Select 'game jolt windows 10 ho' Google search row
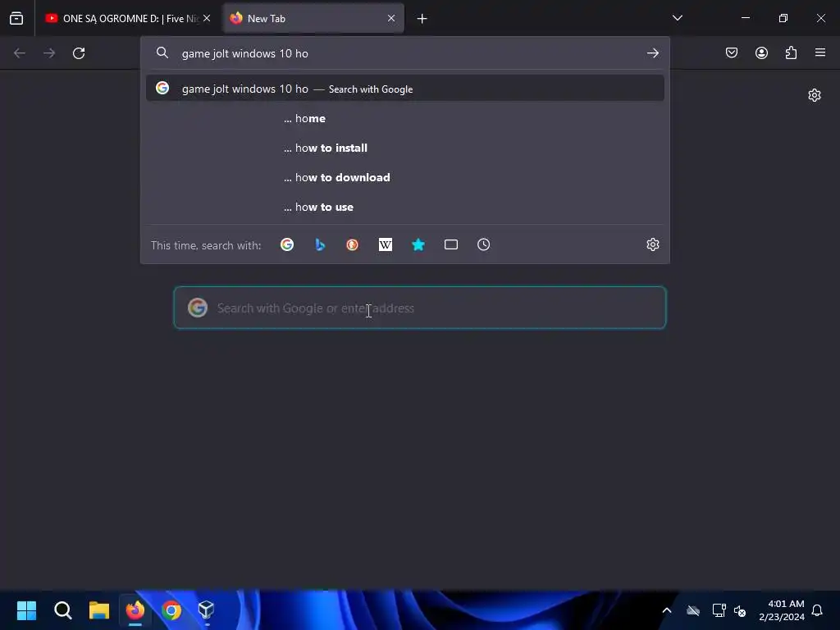840x630 pixels. click(405, 89)
